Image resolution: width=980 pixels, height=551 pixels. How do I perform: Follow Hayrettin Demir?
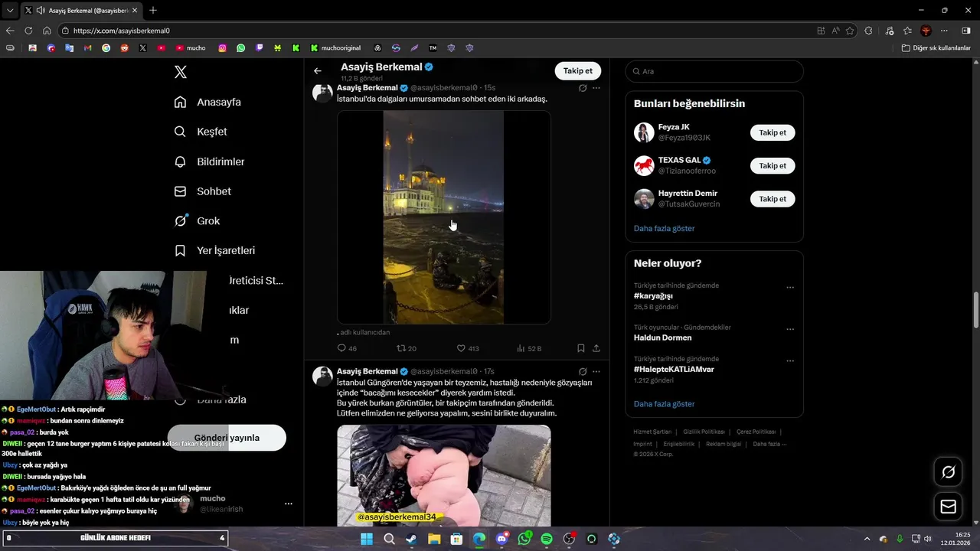pyautogui.click(x=773, y=199)
